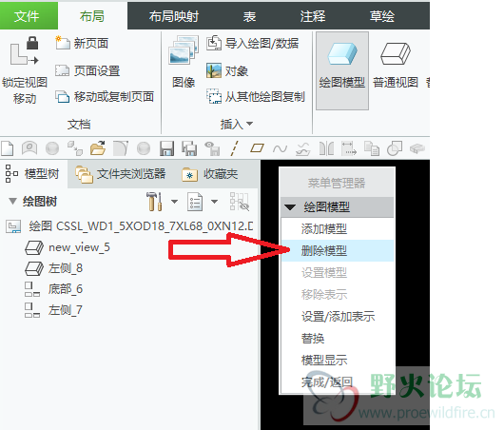The height and width of the screenshot is (430, 504).
Task: Click the open folder icon in quick toolbar
Action: (98, 148)
